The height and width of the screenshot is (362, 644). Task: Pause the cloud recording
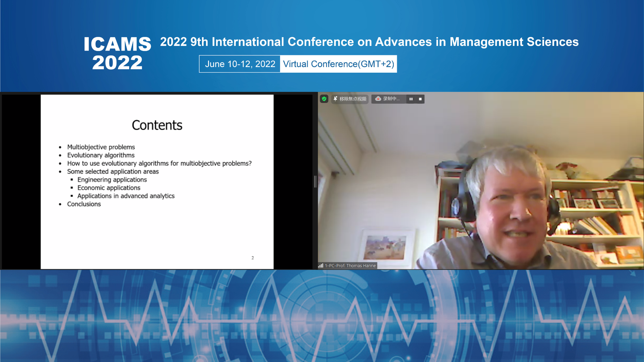[411, 99]
